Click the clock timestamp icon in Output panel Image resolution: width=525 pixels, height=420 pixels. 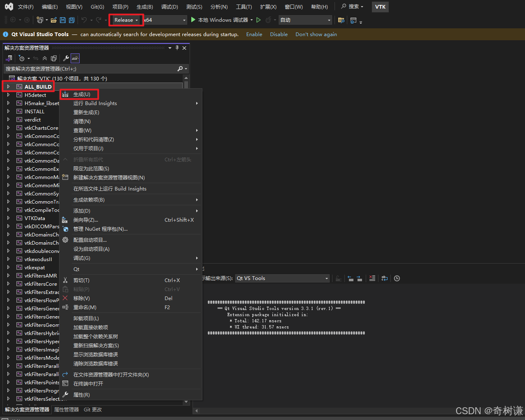click(397, 278)
